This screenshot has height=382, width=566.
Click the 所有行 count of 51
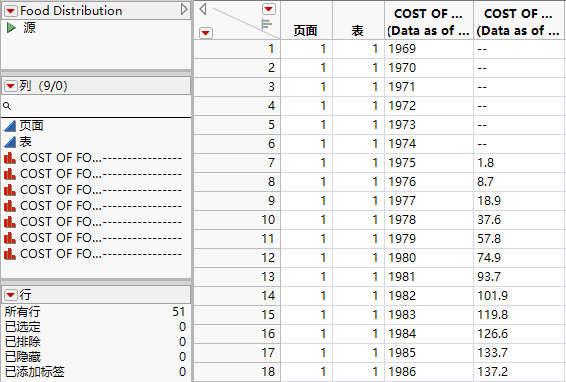tap(179, 311)
